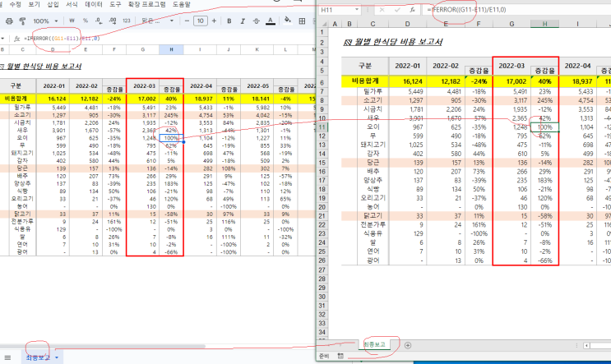The height and width of the screenshot is (364, 611).
Task: Click the 비용합계 cell in Excel
Action: click(365, 81)
